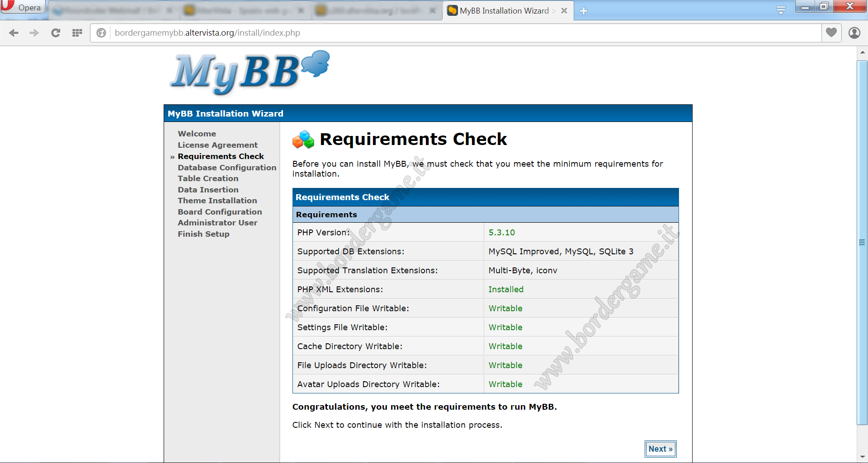Close the MyBB Installation Wizard tab
Screen dimensions: 868x463
click(564, 11)
